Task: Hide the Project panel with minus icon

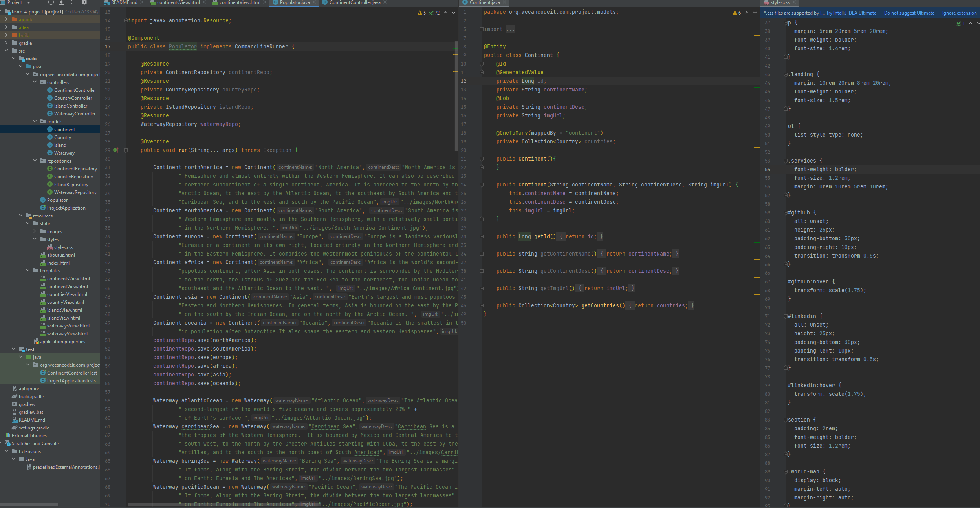Action: point(94,2)
